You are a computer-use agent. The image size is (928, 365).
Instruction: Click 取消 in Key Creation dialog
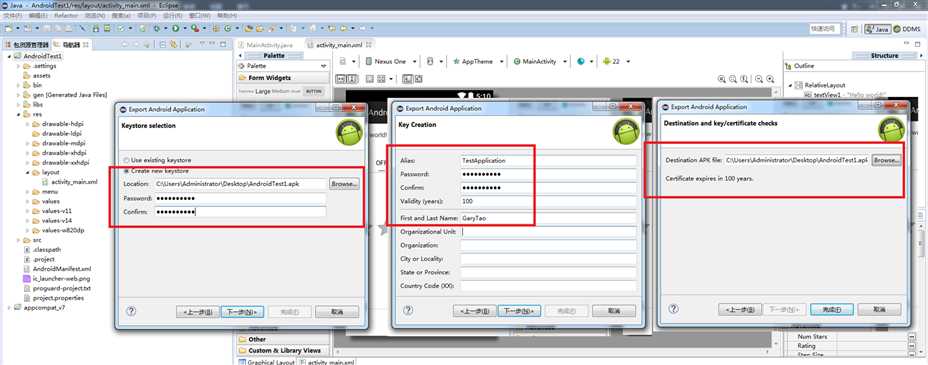pyautogui.click(x=614, y=311)
